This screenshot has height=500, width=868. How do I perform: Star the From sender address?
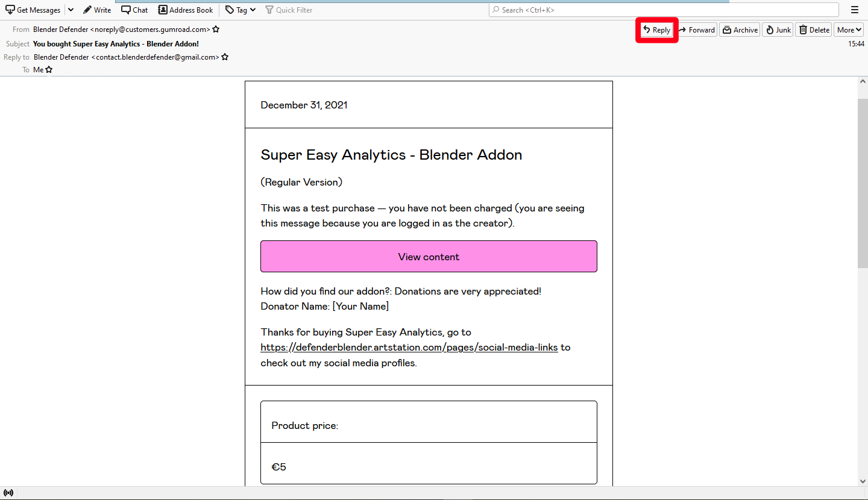click(216, 30)
